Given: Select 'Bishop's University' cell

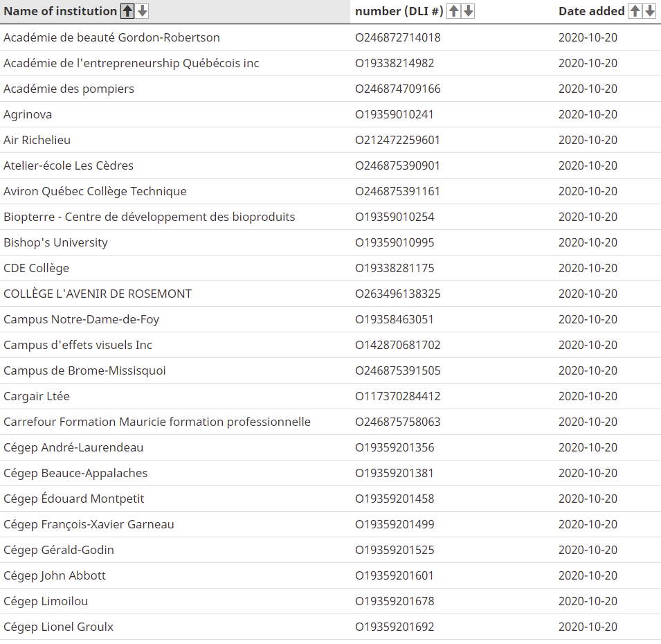Looking at the screenshot, I should 55,242.
